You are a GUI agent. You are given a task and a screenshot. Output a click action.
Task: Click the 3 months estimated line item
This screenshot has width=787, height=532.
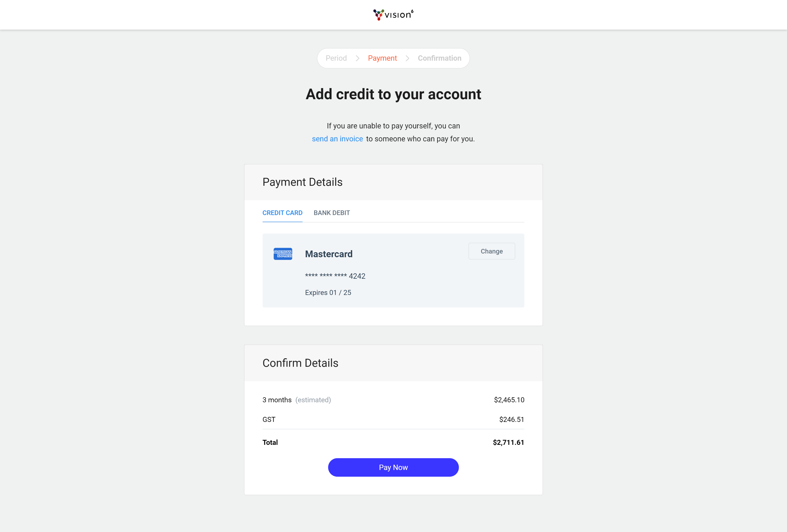[x=297, y=400]
